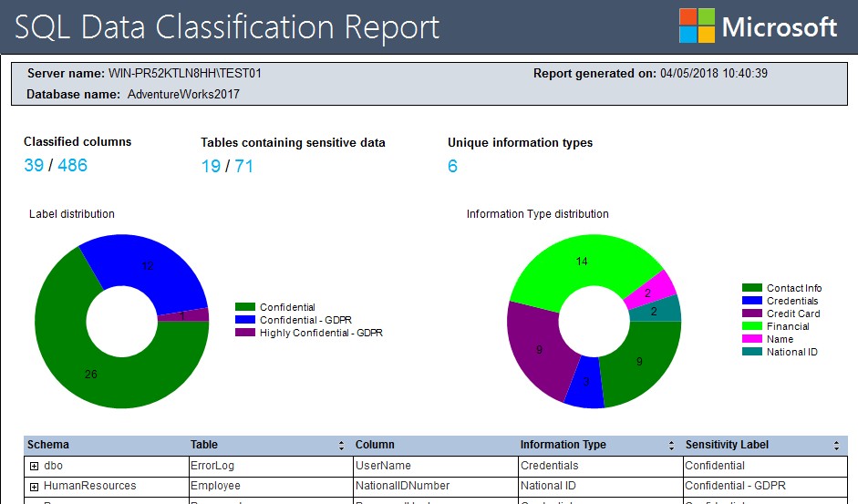858x504 pixels.
Task: Click the total tables value 71
Action: coord(244,167)
